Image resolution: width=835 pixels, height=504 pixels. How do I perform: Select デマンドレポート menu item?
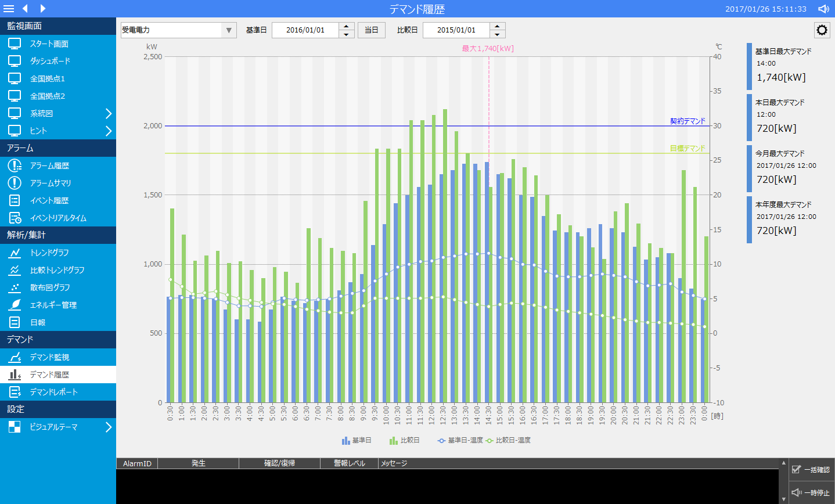pos(53,392)
